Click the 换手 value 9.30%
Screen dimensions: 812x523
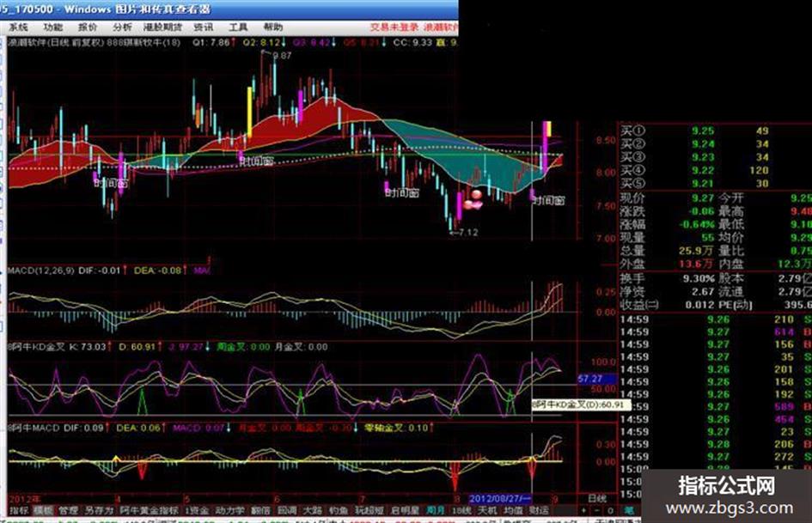point(699,278)
